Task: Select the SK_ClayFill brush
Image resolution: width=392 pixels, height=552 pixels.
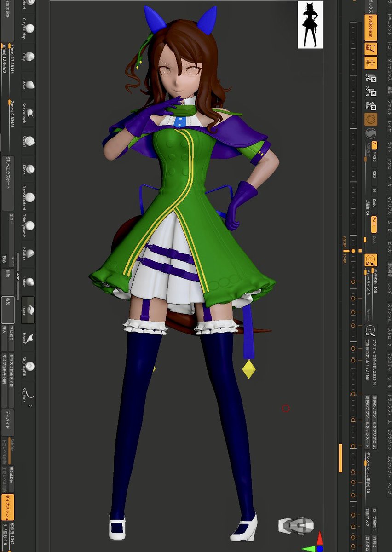Action: [28, 366]
